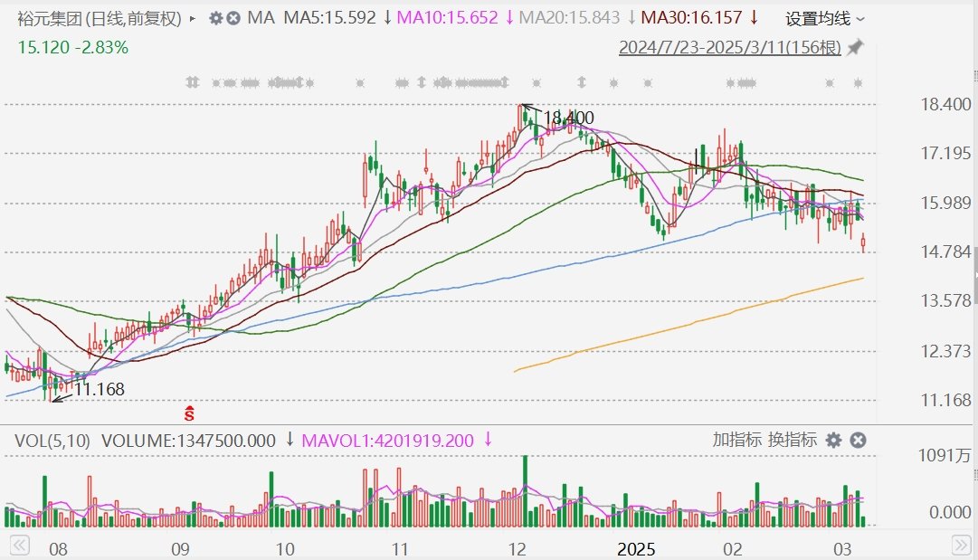Open VOL indicator settings gear
The image size is (978, 560).
click(x=833, y=441)
